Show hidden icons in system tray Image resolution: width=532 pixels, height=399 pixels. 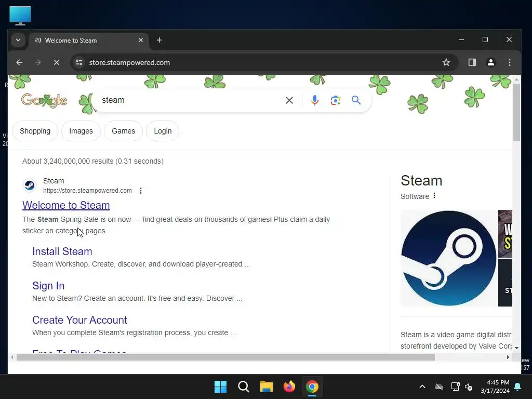pyautogui.click(x=422, y=387)
